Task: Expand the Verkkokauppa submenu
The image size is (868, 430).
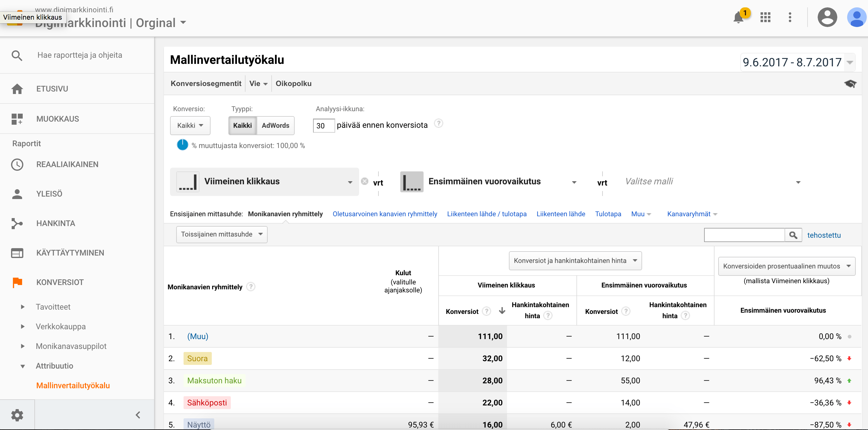Action: (23, 326)
